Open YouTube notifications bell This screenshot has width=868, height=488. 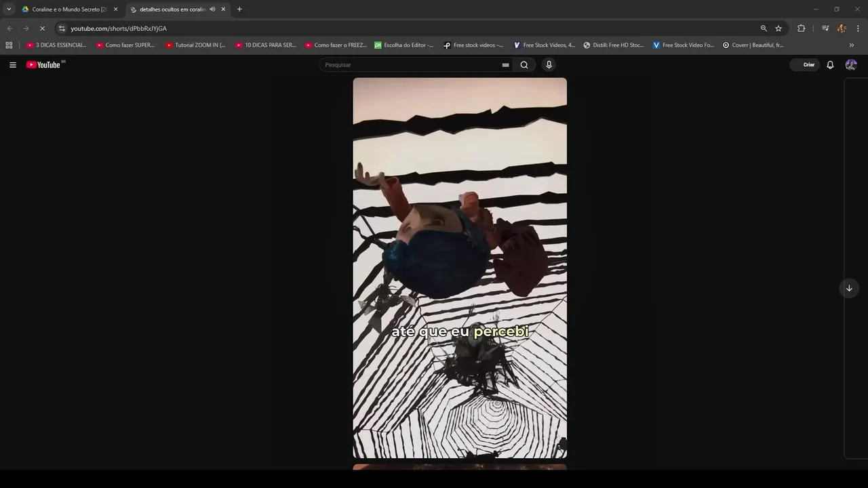pos(830,65)
